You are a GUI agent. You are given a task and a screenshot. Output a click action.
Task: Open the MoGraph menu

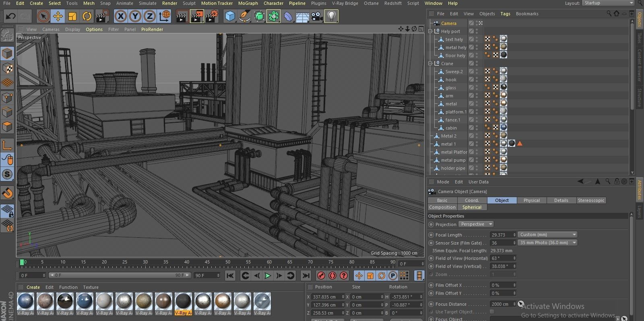pyautogui.click(x=248, y=3)
